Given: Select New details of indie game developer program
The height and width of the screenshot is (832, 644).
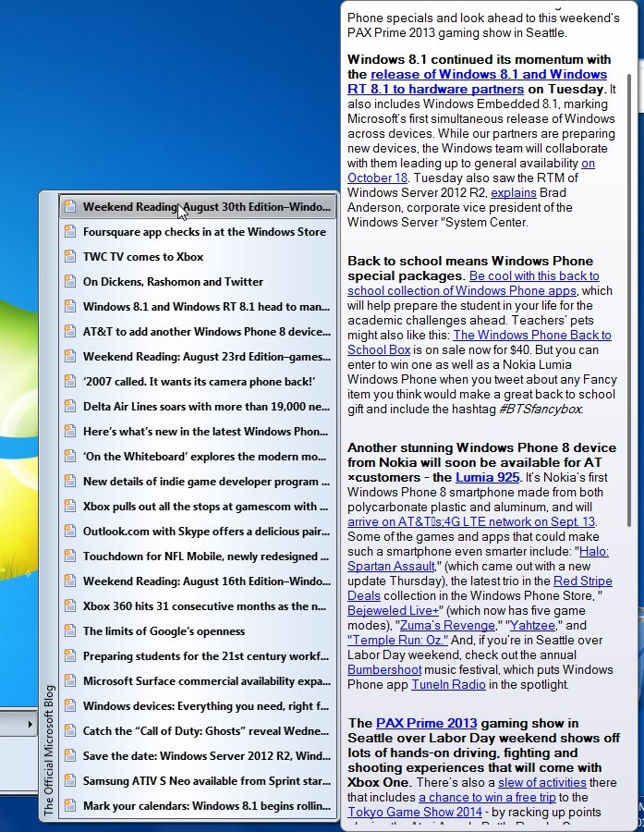Looking at the screenshot, I should 198,481.
